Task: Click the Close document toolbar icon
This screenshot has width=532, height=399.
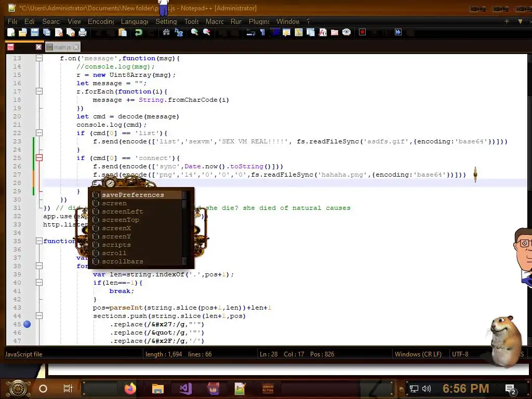Action: (59, 32)
